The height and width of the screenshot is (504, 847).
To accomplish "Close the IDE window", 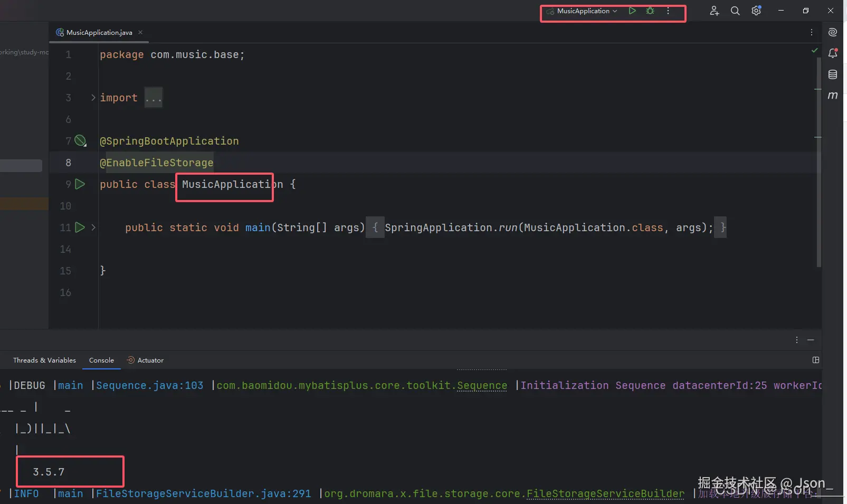I will click(x=831, y=11).
